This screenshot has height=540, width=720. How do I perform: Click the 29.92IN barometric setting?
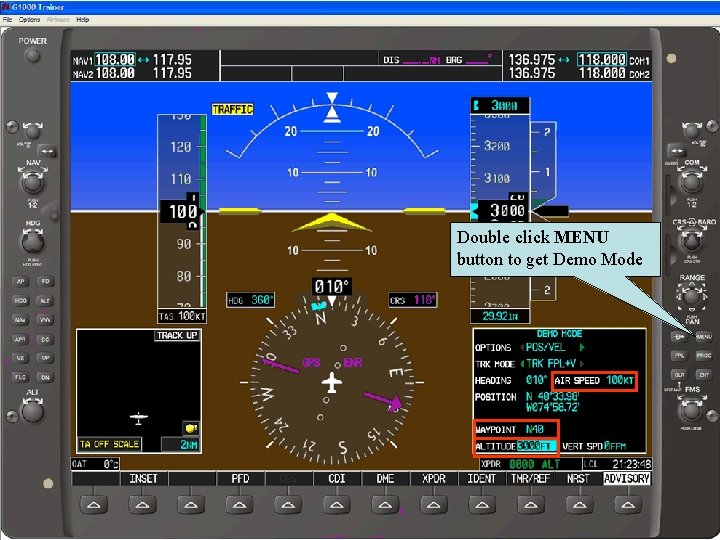point(500,316)
